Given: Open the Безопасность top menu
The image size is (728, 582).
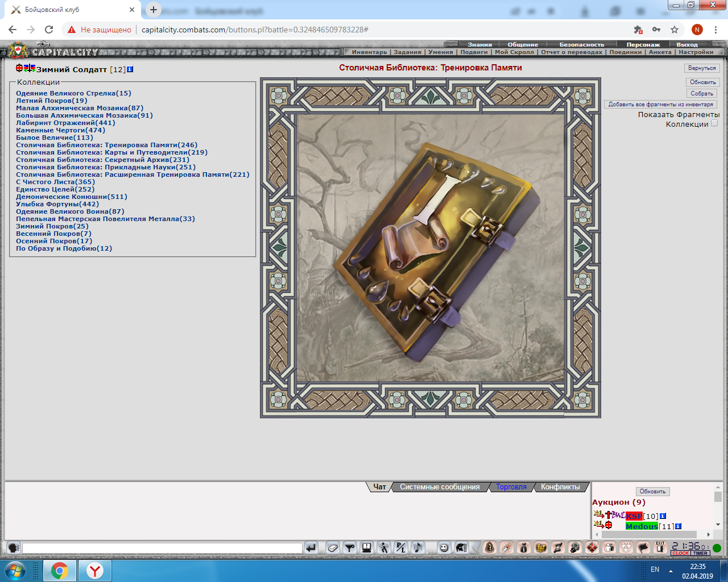Looking at the screenshot, I should coord(582,44).
